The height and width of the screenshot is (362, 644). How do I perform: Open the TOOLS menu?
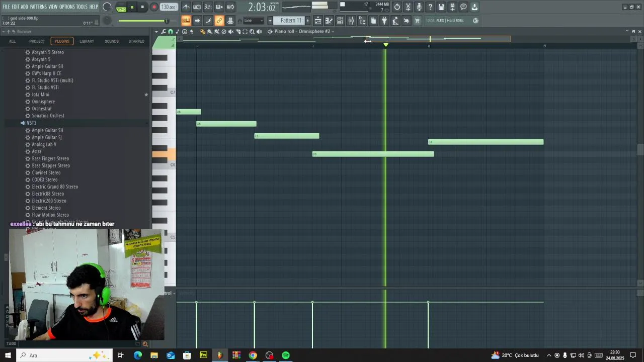tap(82, 7)
